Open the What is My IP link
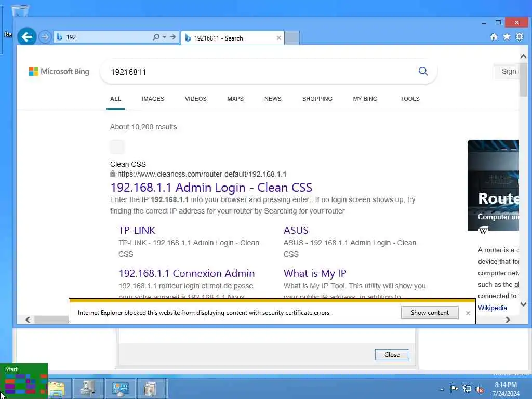The height and width of the screenshot is (399, 532). (315, 273)
